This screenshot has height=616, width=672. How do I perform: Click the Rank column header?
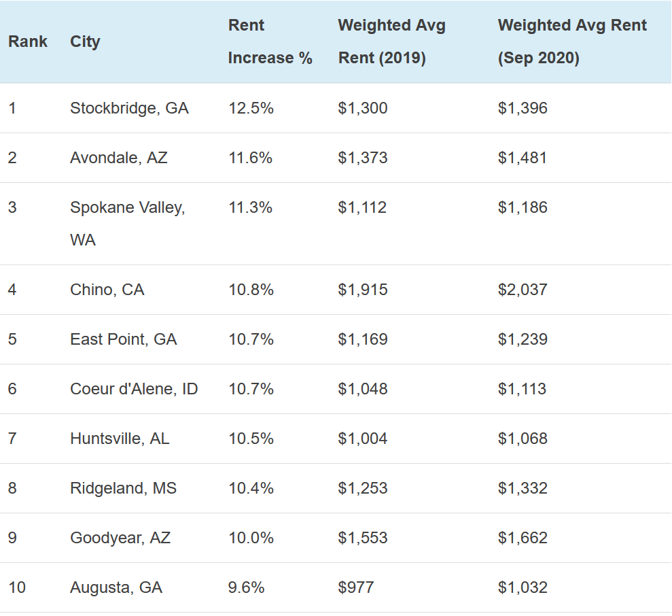28,41
